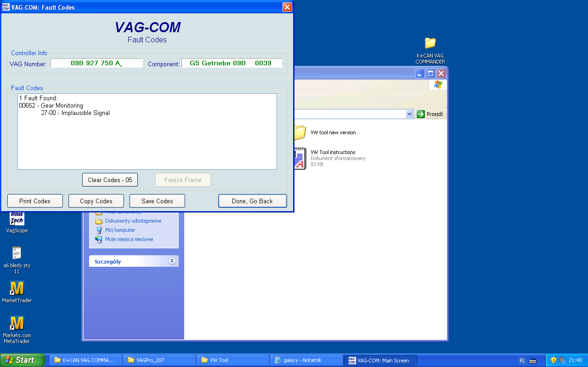Image resolution: width=588 pixels, height=367 pixels.
Task: Open the security alert shield tray icon
Action: 554,361
